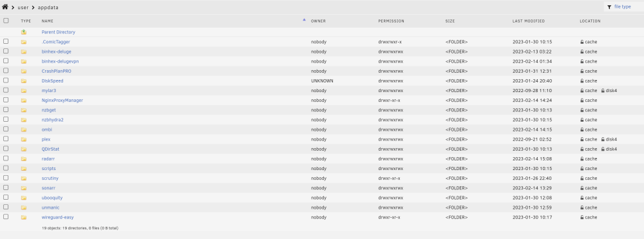The height and width of the screenshot is (239, 644).
Task: Click folder icon beside nzbhydra2
Action: 24,120
